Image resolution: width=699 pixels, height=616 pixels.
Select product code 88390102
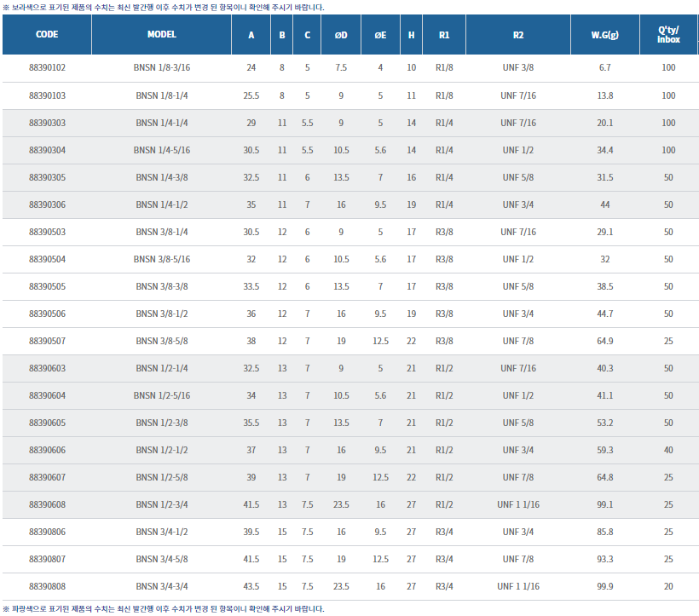pyautogui.click(x=47, y=68)
